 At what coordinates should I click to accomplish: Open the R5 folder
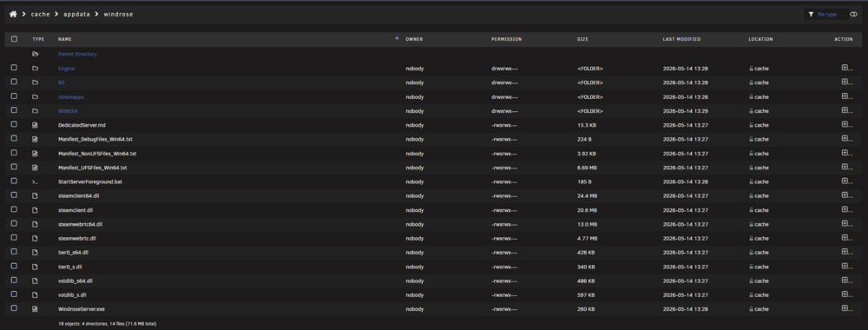click(x=62, y=82)
